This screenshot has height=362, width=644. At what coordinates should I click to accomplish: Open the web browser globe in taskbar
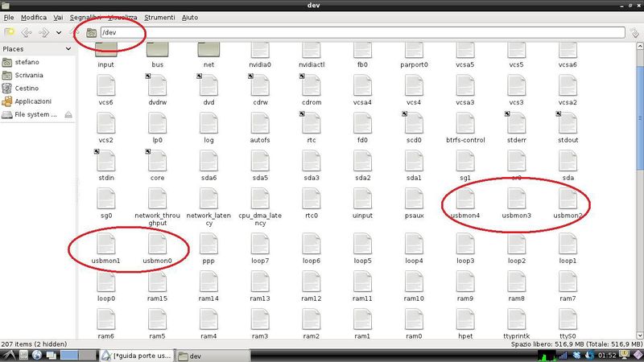[37, 356]
